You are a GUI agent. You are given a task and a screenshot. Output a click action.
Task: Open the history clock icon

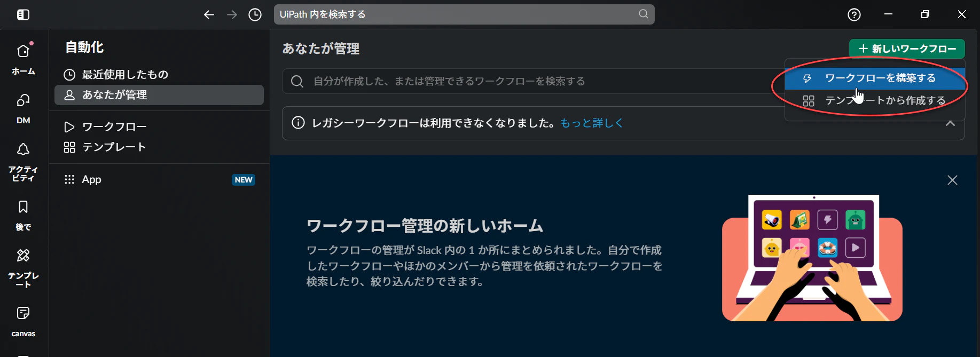[255, 14]
